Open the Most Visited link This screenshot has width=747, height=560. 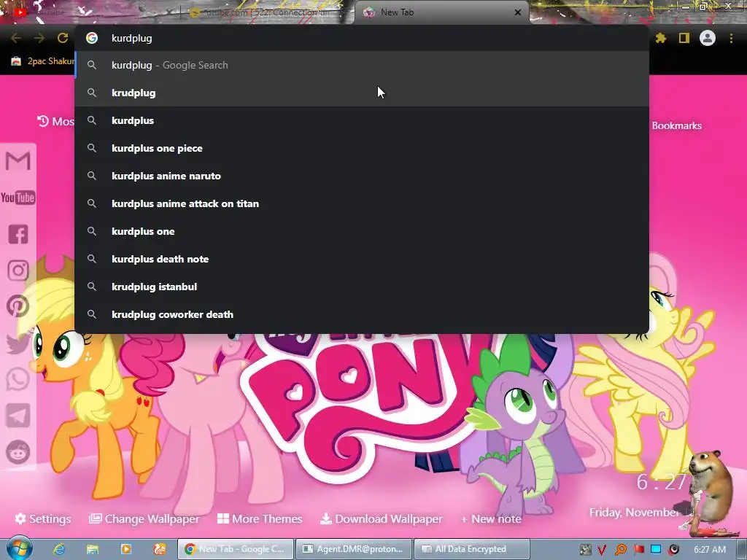(x=56, y=122)
